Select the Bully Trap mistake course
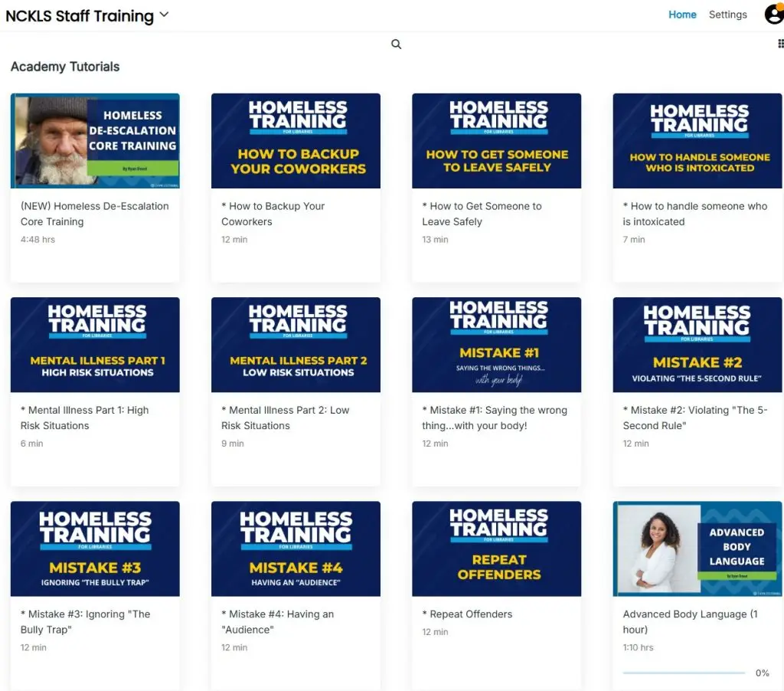784x691 pixels. 95,548
